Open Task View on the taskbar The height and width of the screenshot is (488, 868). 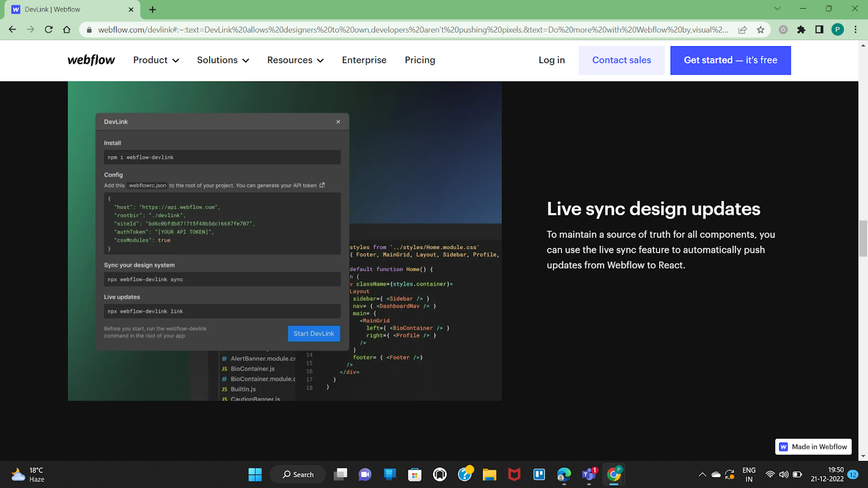[x=340, y=474]
